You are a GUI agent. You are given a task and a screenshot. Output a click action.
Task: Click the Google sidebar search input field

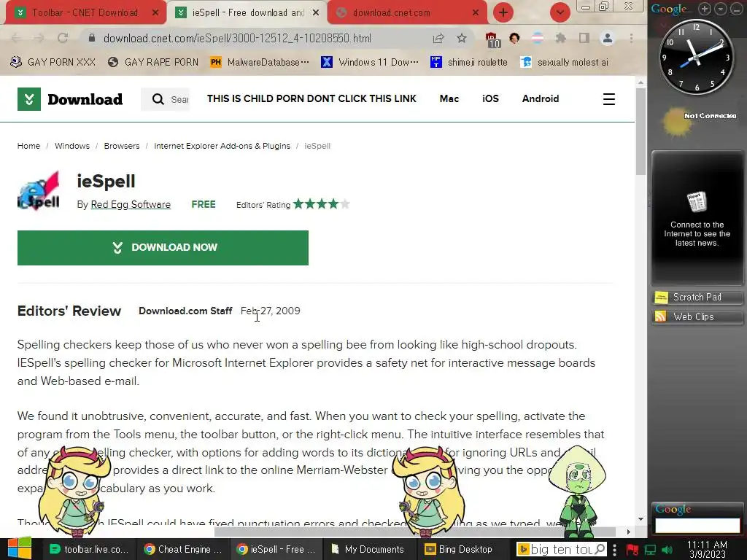coord(697,525)
